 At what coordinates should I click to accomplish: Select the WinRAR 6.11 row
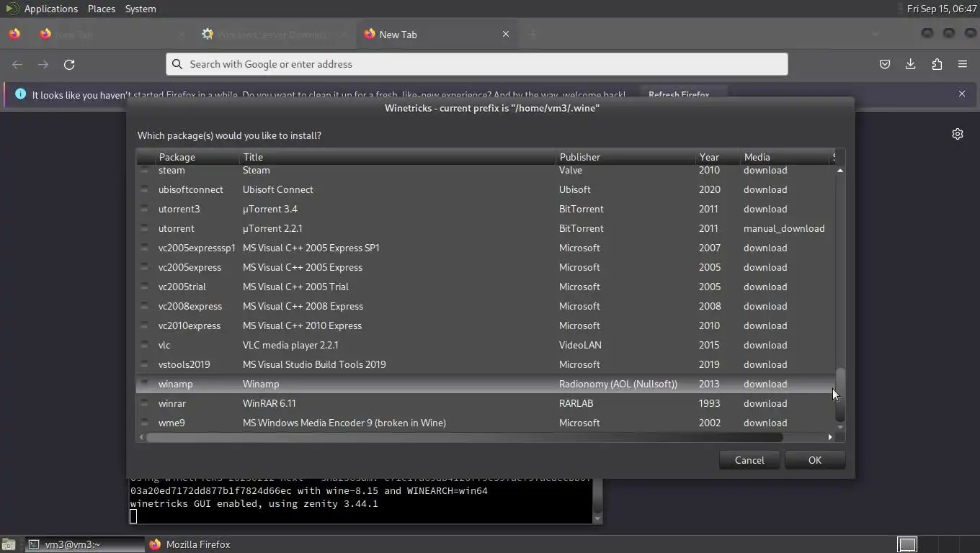(x=484, y=403)
